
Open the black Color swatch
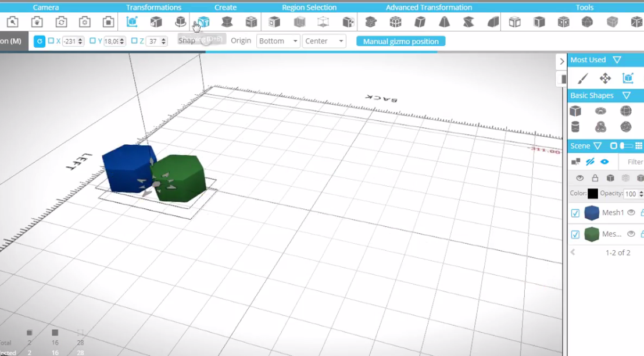[x=593, y=194]
